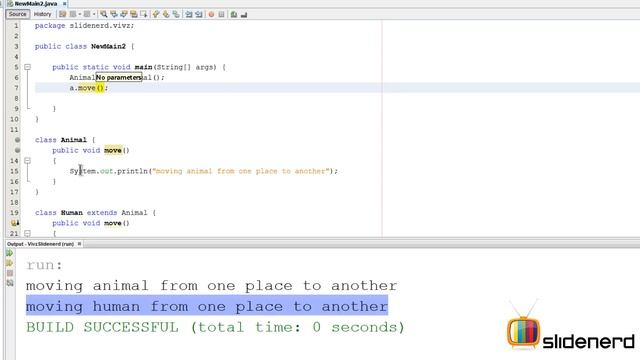
Task: Open dropdown arrow beside Back icon
Action: (80, 14)
